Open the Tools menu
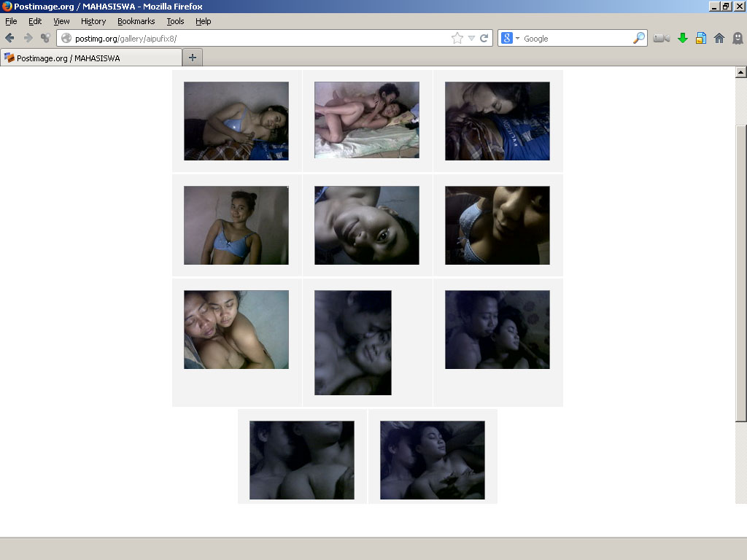 click(175, 21)
